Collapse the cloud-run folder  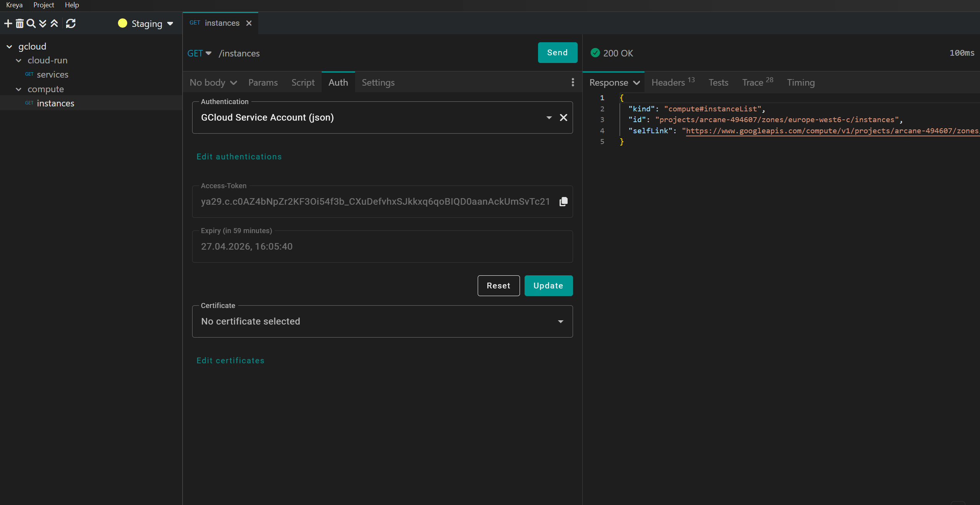pyautogui.click(x=18, y=61)
